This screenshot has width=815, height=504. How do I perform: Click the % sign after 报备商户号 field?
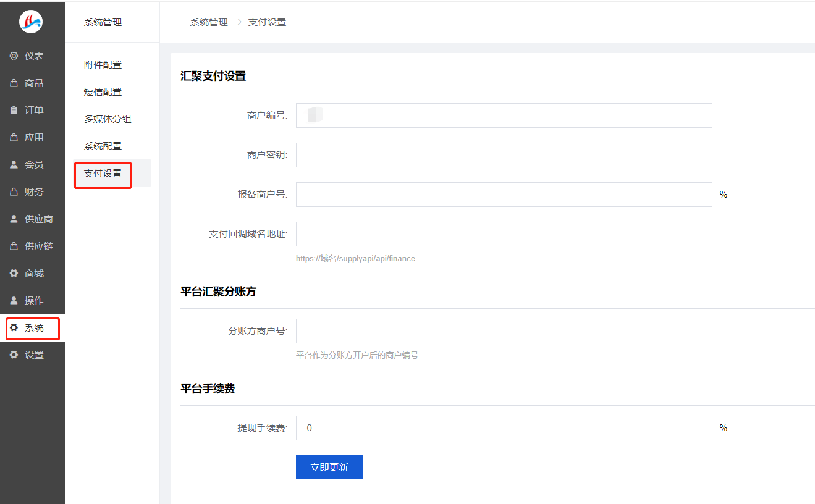(x=724, y=195)
